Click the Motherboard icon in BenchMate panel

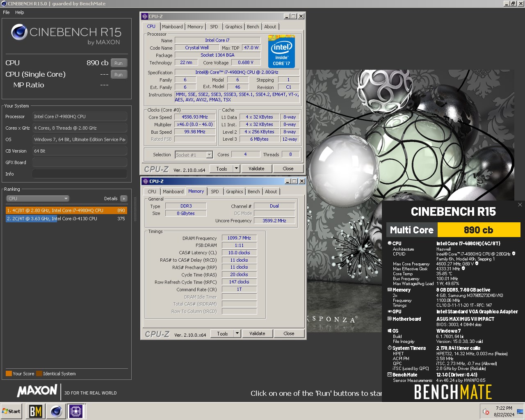click(x=390, y=319)
